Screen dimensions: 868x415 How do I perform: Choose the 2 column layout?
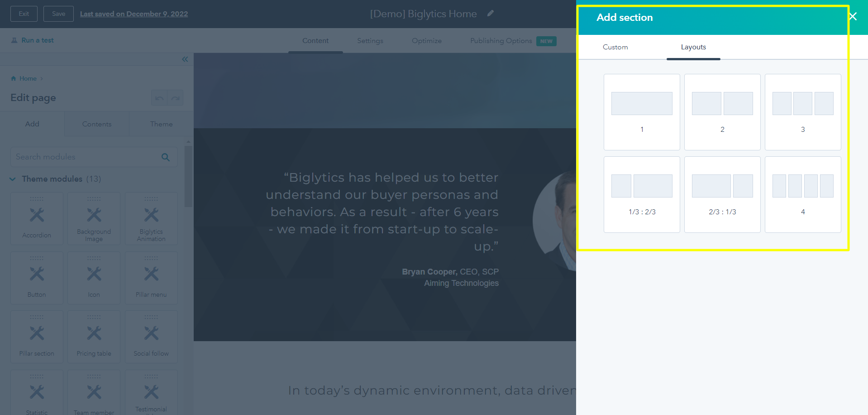pos(722,112)
